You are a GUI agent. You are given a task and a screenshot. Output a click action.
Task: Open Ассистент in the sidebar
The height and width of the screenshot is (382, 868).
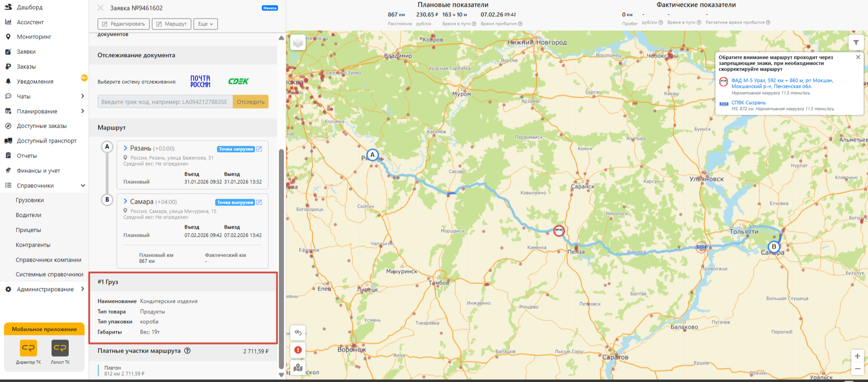click(30, 22)
